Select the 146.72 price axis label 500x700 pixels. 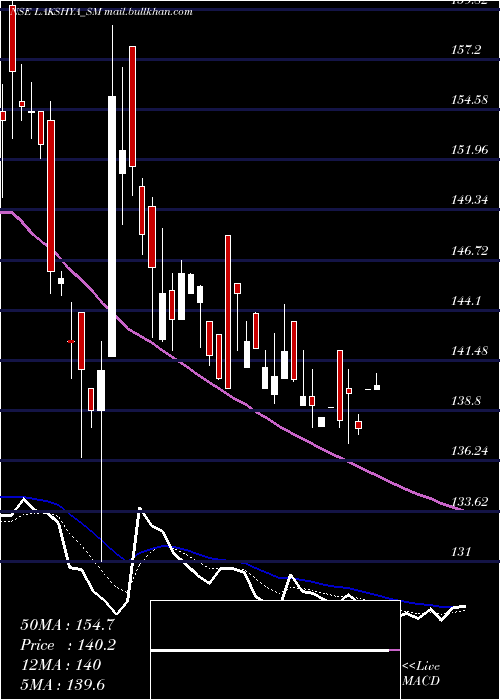[x=469, y=251]
